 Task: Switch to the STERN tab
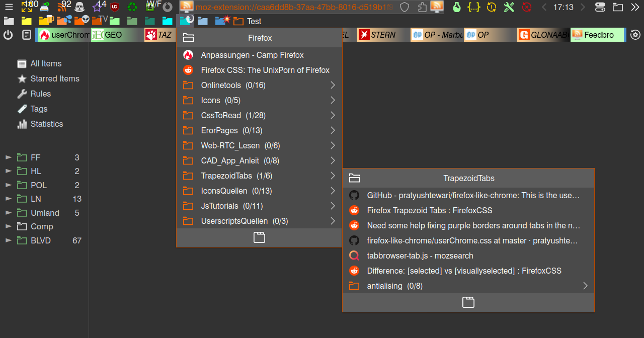tap(383, 35)
